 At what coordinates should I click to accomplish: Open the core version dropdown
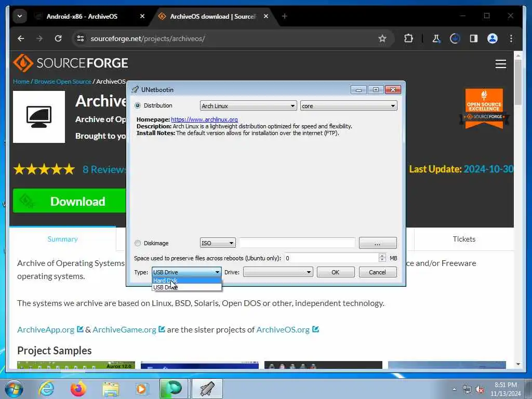pyautogui.click(x=349, y=106)
